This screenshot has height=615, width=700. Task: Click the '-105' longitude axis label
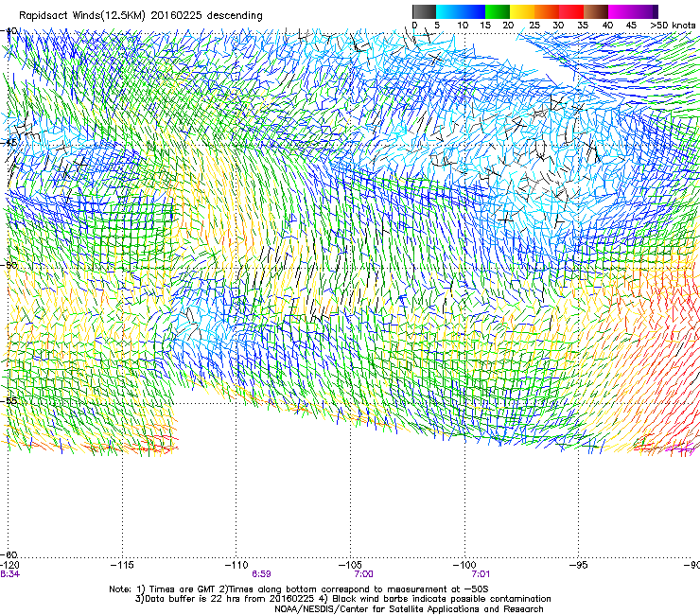coord(350,566)
